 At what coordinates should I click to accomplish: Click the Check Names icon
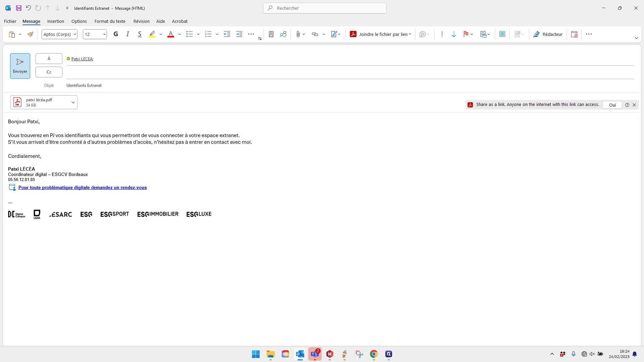pyautogui.click(x=283, y=34)
